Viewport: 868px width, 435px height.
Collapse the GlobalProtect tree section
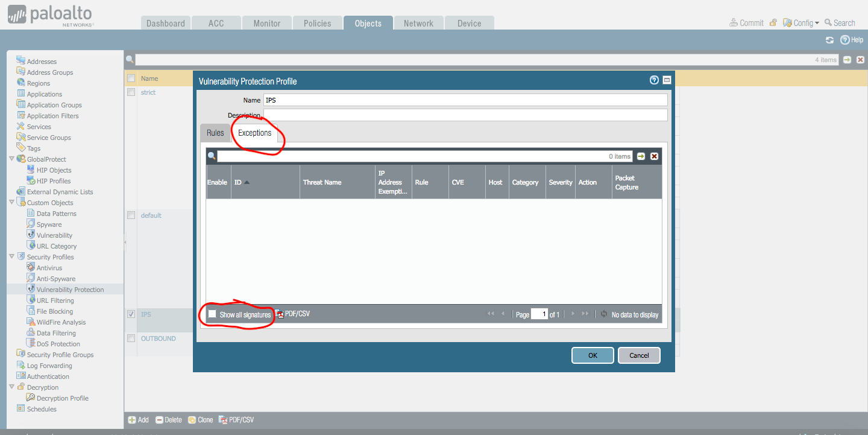12,159
